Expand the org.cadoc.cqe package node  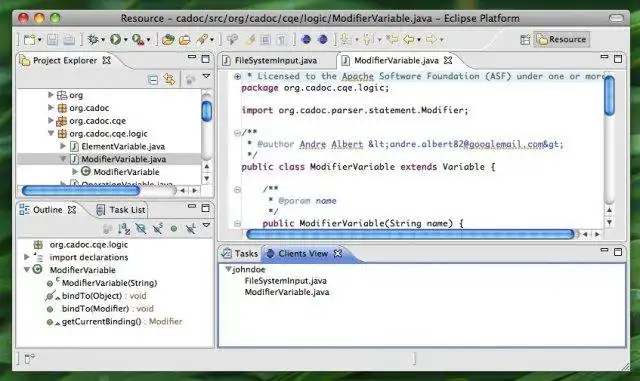[x=51, y=120]
